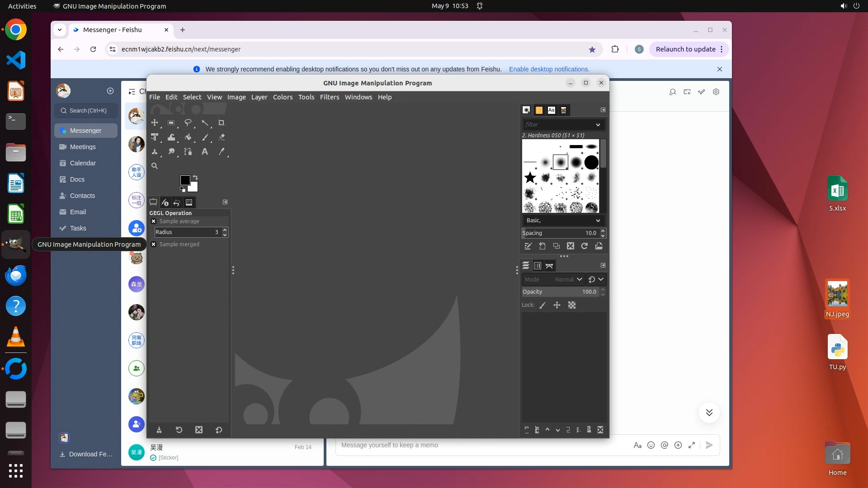Click the Paths tab icon
Image resolution: width=868 pixels, height=488 pixels.
click(549, 266)
